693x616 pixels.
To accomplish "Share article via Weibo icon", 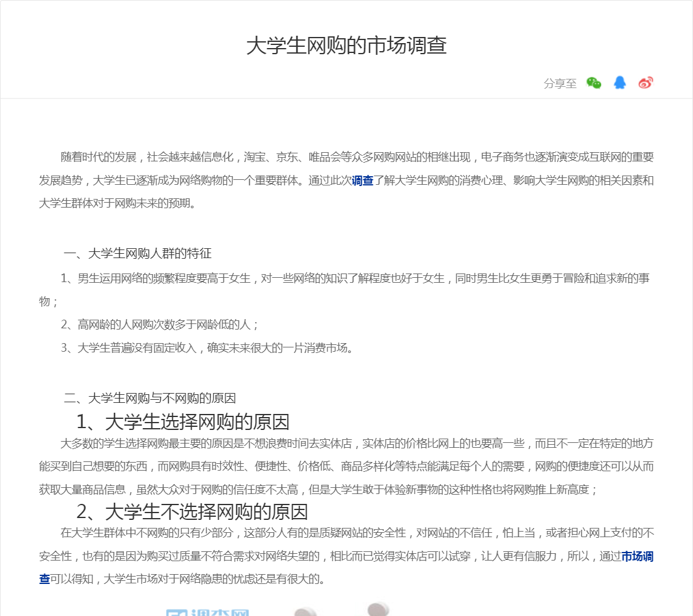I will (x=646, y=83).
